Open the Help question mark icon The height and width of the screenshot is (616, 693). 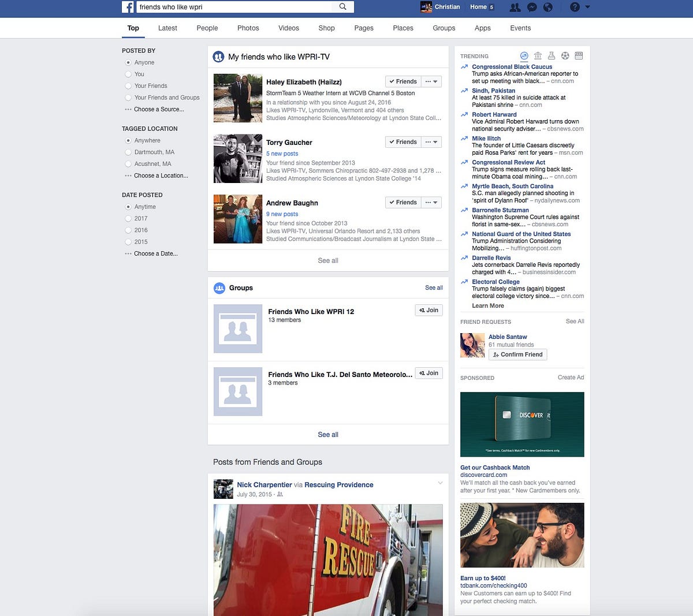[x=575, y=7]
